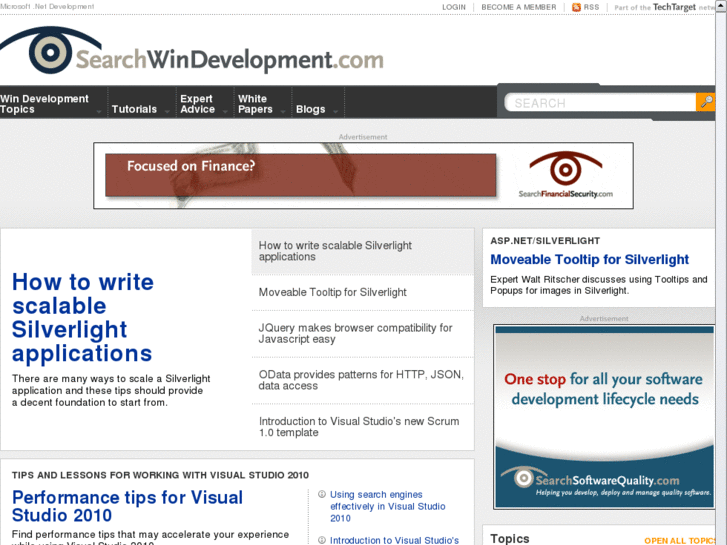Screen dimensions: 727x545
Task: Open headline How to write scalable Silverlight applications
Action: (83, 317)
